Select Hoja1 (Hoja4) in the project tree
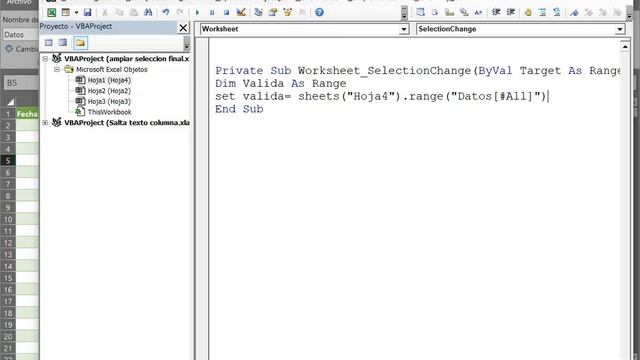 (x=109, y=80)
